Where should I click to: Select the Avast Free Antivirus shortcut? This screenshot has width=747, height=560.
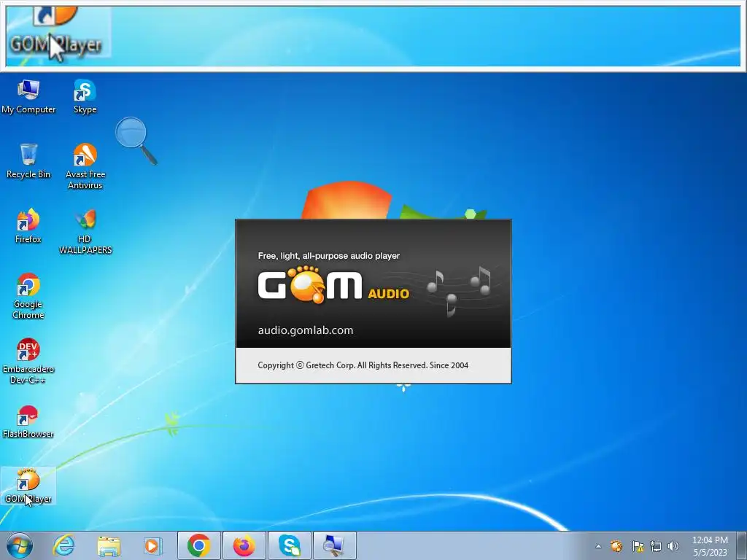click(x=85, y=167)
